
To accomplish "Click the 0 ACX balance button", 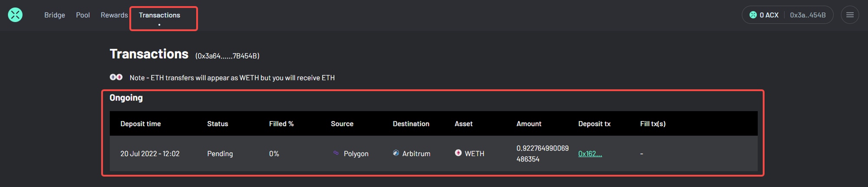I will (x=764, y=15).
